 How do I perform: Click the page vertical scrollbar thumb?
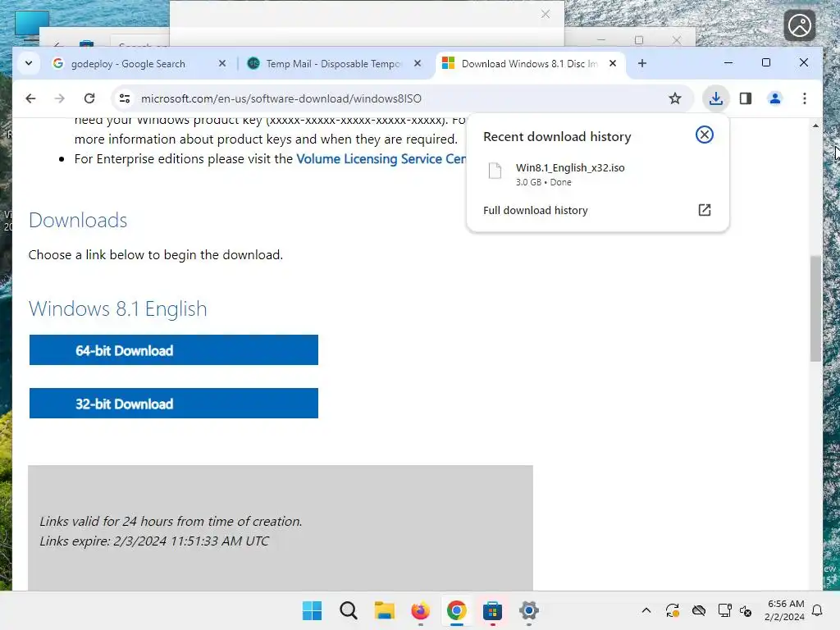[815, 308]
